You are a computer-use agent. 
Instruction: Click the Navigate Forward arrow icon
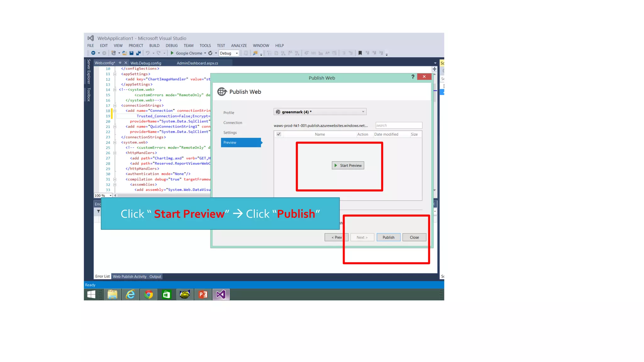[104, 53]
